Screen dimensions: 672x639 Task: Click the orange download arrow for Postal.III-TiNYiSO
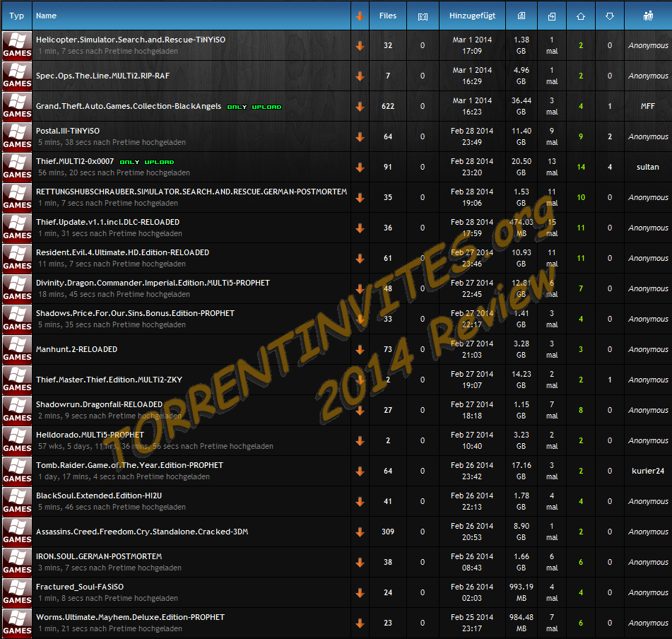pyautogui.click(x=360, y=137)
